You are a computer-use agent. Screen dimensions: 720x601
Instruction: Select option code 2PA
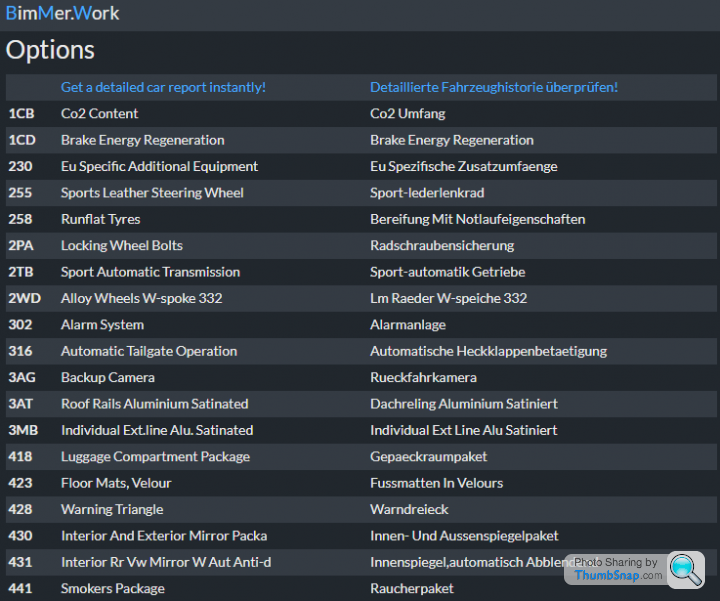pyautogui.click(x=21, y=246)
